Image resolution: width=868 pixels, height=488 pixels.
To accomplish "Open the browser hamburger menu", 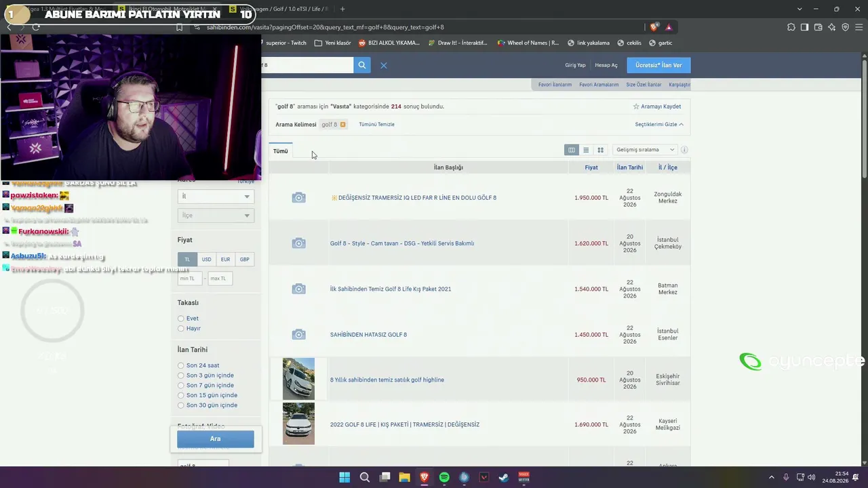I will pyautogui.click(x=859, y=27).
